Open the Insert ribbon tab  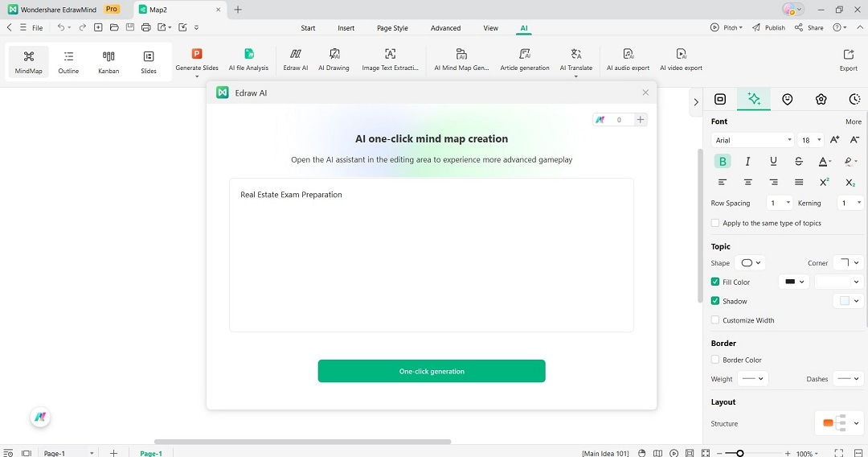pyautogui.click(x=346, y=27)
